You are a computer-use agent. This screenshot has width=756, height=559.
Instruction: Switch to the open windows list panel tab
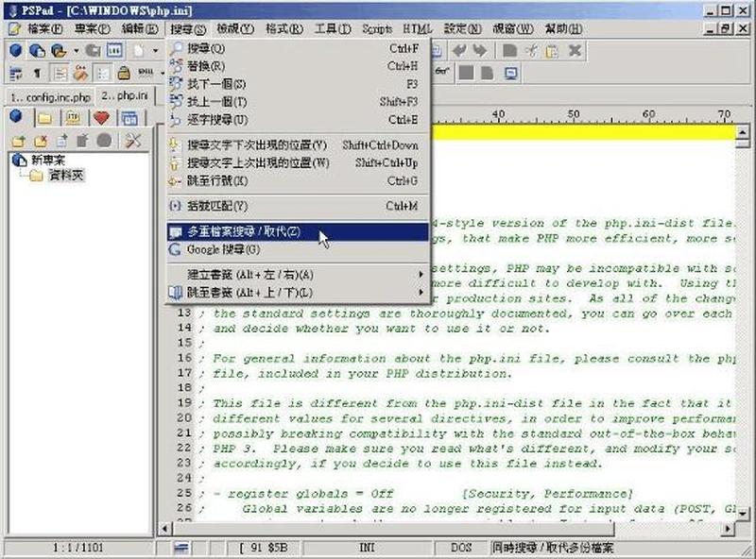(129, 117)
